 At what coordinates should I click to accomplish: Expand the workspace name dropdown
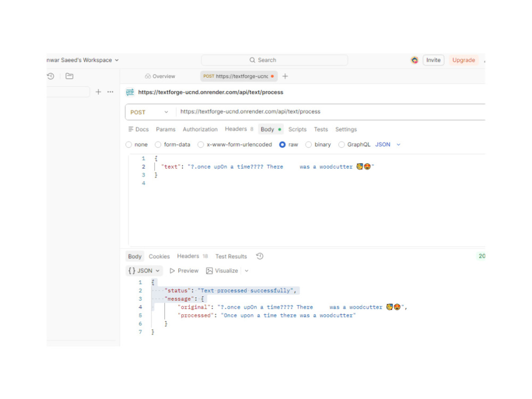(117, 60)
